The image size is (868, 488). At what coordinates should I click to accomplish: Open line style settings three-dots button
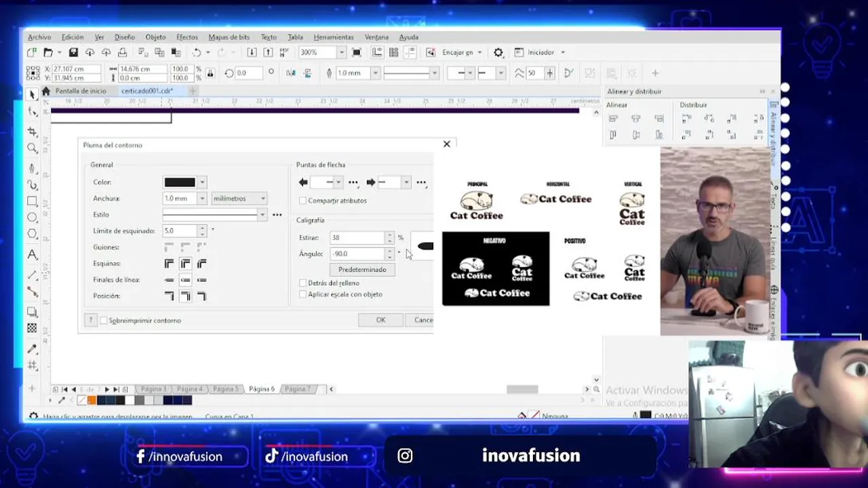tap(277, 215)
